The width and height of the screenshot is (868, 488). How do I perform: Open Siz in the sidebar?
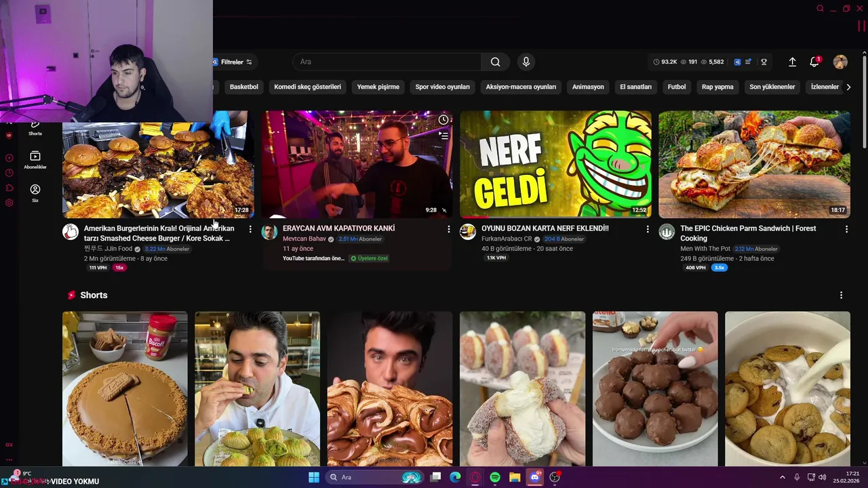click(x=35, y=193)
